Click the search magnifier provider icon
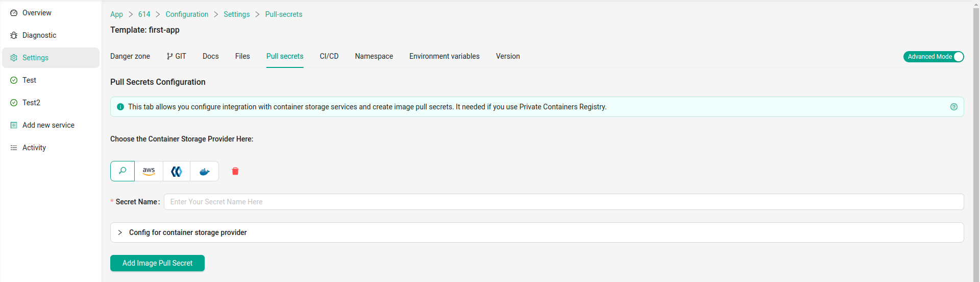Screen dimensions: 980x282 122,171
